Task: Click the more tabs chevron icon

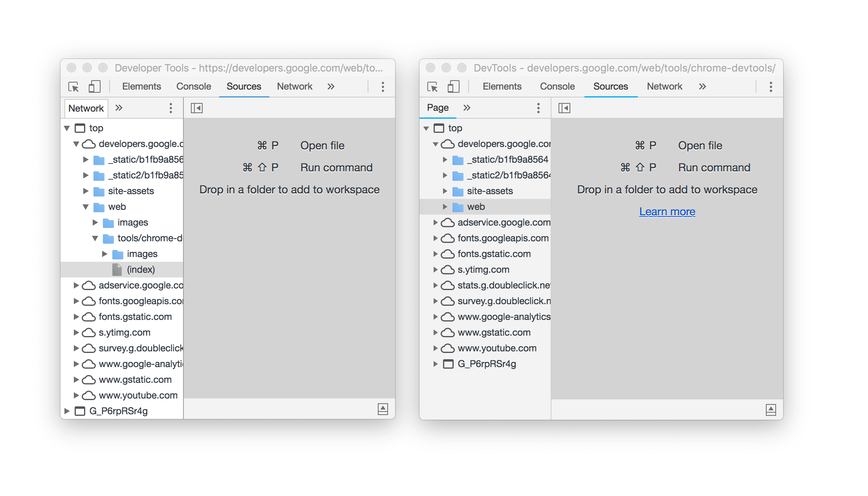Action: click(331, 85)
